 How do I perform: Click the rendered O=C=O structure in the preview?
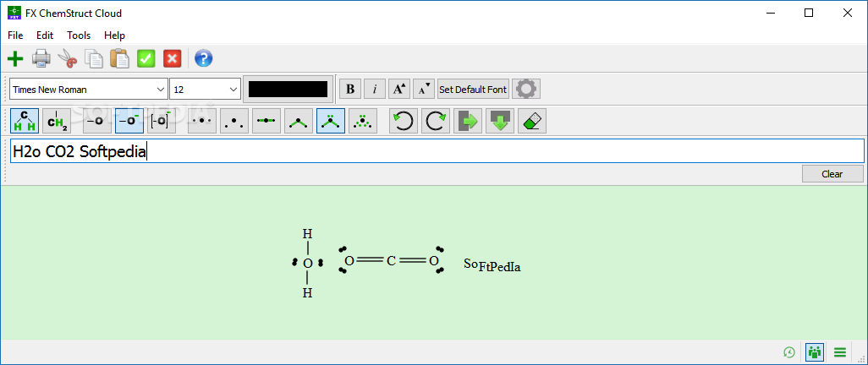click(392, 260)
